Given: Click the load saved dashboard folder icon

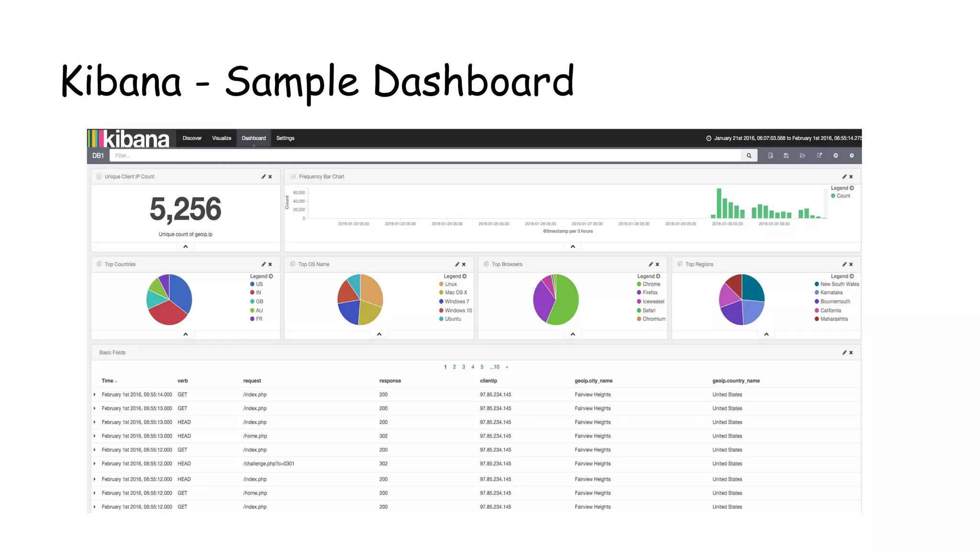Looking at the screenshot, I should click(x=802, y=155).
